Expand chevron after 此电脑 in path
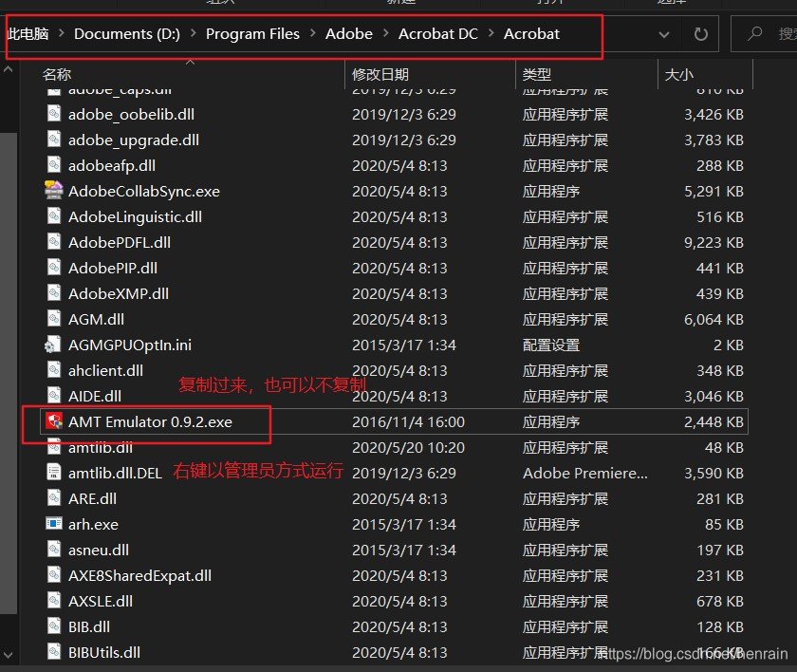This screenshot has height=672, width=797. (62, 33)
